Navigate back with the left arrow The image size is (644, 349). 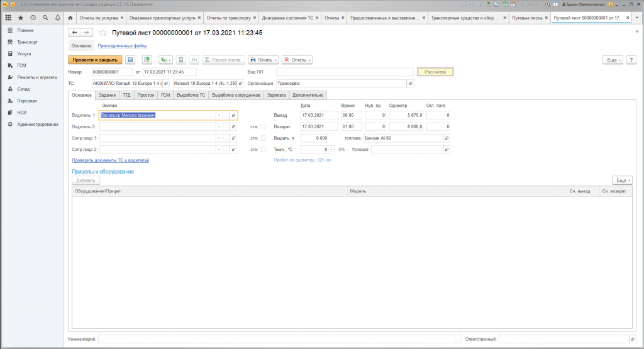point(74,33)
